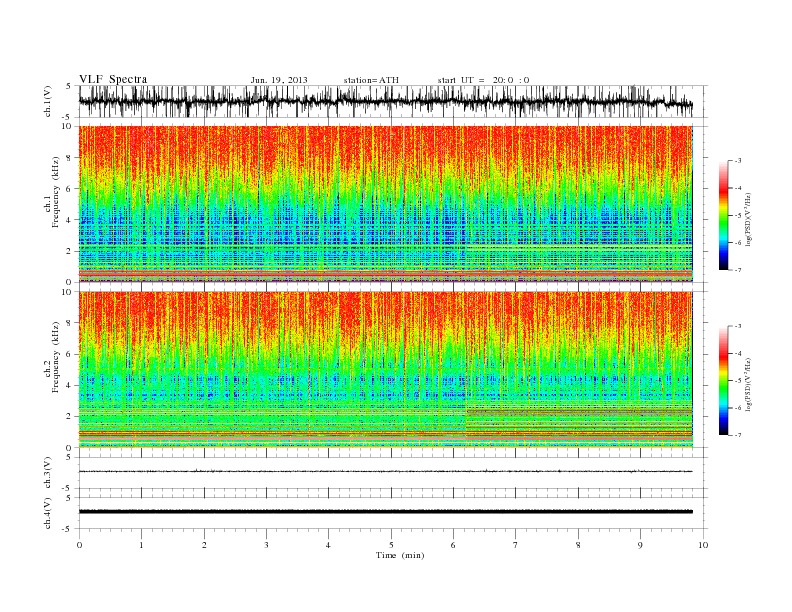This screenshot has height=612, width=792.
Task: Click the time axis tick label "3"
Action: point(267,545)
